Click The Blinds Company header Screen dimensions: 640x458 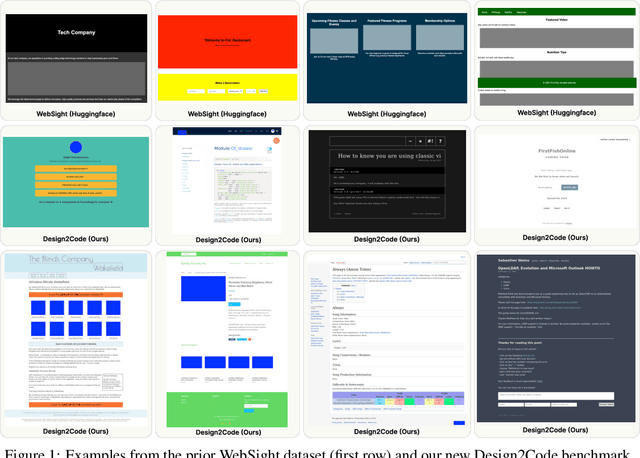pos(60,261)
